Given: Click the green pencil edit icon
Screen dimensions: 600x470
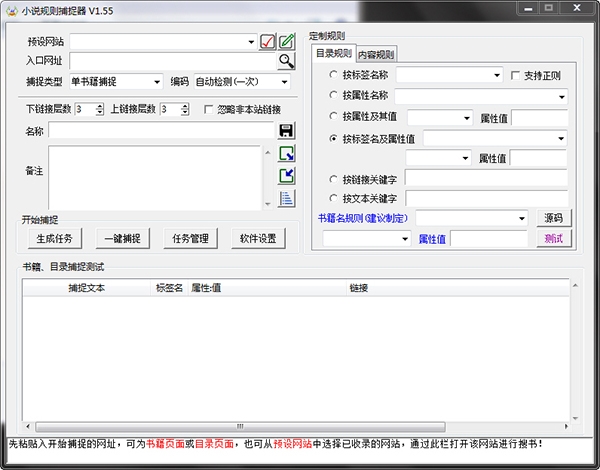Looking at the screenshot, I should coord(287,42).
